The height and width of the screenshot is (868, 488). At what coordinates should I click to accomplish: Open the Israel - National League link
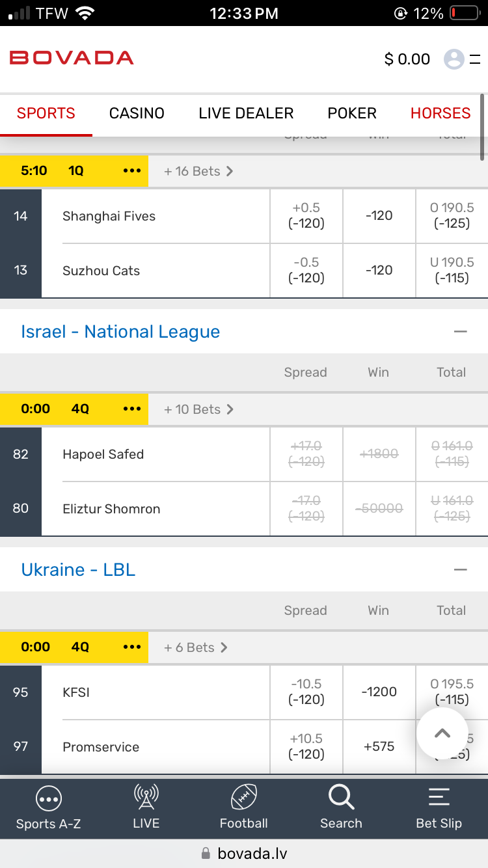pos(120,332)
